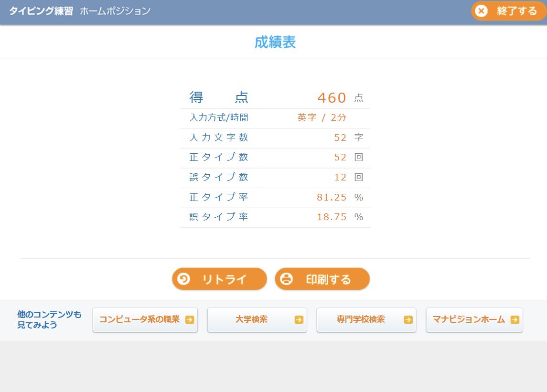Click the 入力方式/時間 result row
Screen dimensions: 547x392
[x=275, y=117]
